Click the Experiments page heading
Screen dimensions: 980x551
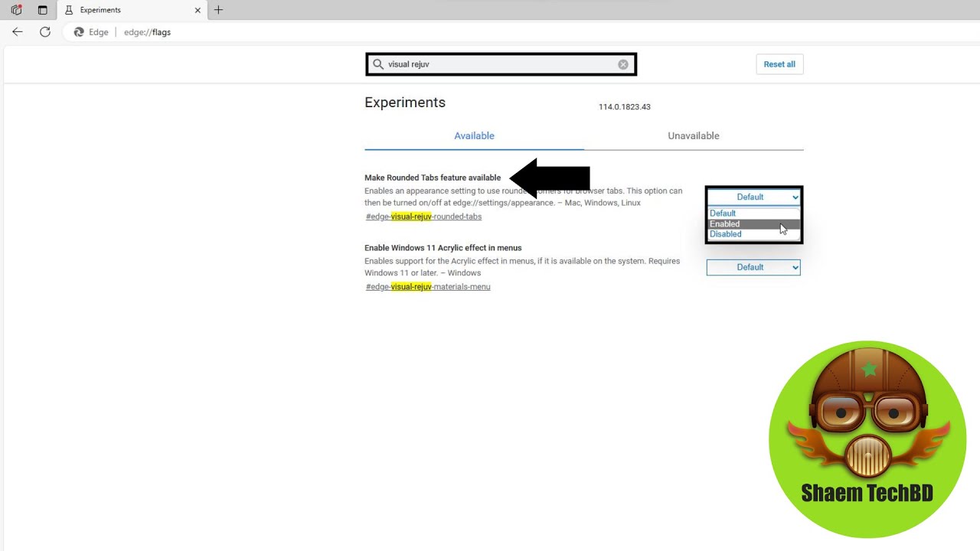[x=405, y=103]
